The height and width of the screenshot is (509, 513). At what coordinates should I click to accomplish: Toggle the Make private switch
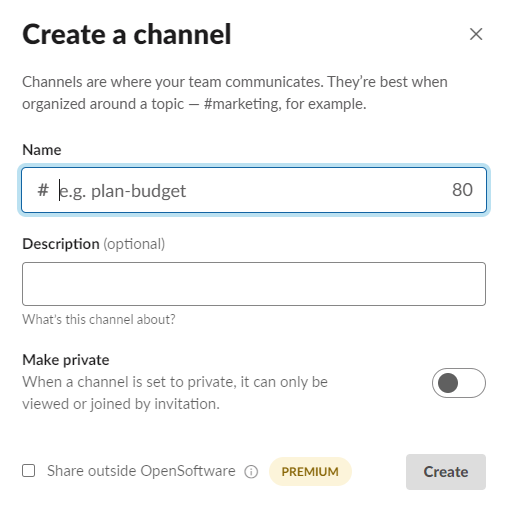459,383
